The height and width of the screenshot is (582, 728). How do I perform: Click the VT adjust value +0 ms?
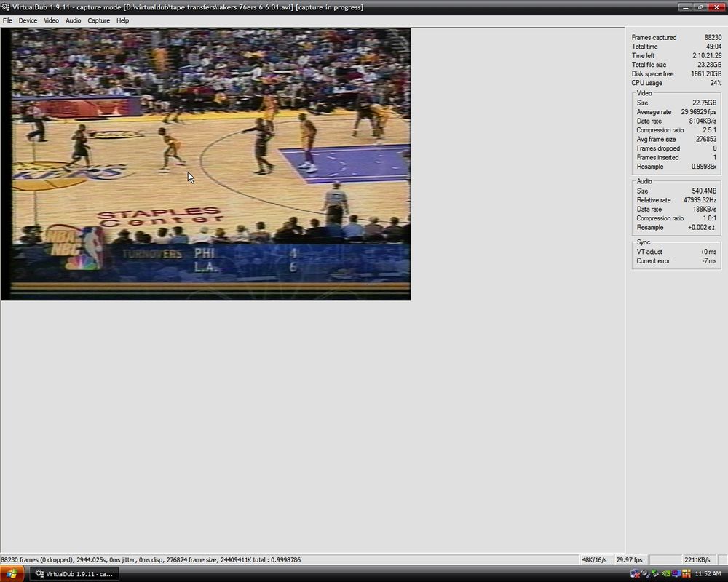click(x=708, y=252)
